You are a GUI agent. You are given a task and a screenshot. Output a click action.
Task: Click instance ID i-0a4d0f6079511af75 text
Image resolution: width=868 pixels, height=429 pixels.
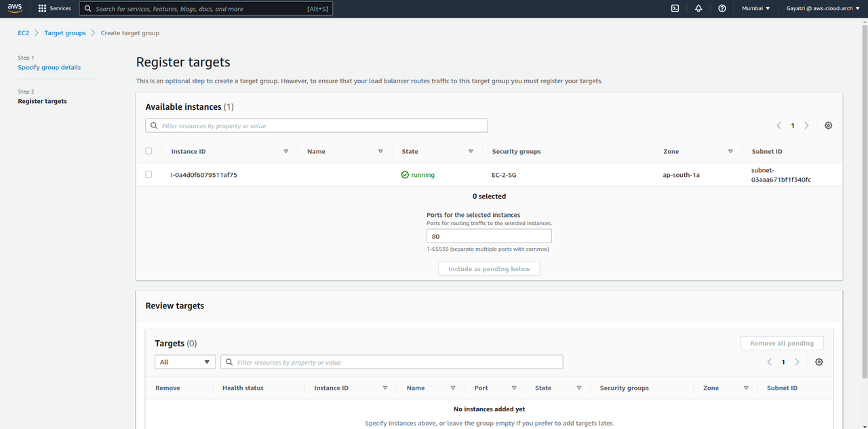point(204,175)
